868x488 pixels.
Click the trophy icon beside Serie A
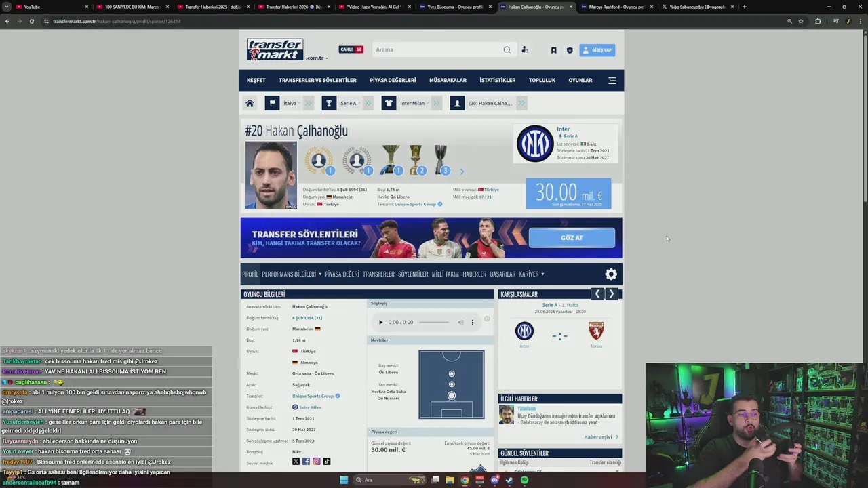[329, 103]
